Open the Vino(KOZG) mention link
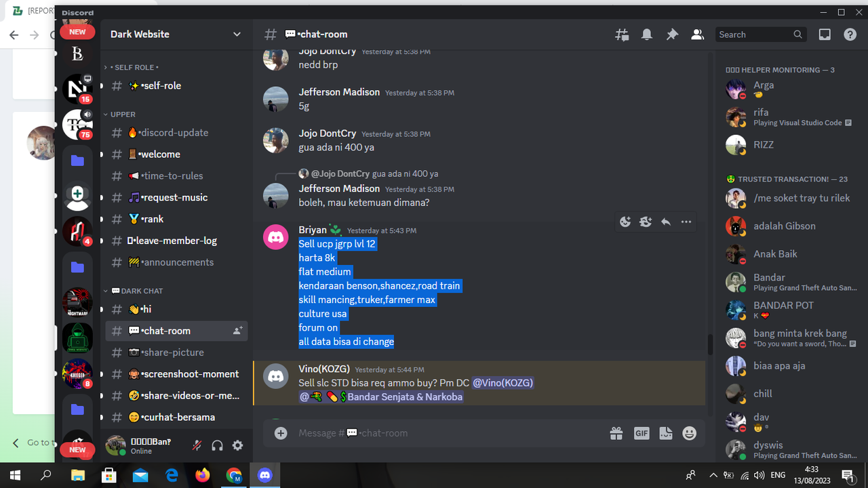 502,383
